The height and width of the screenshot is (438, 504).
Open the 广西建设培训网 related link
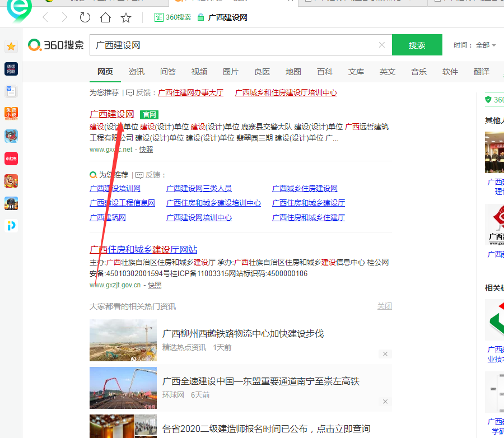coord(115,188)
